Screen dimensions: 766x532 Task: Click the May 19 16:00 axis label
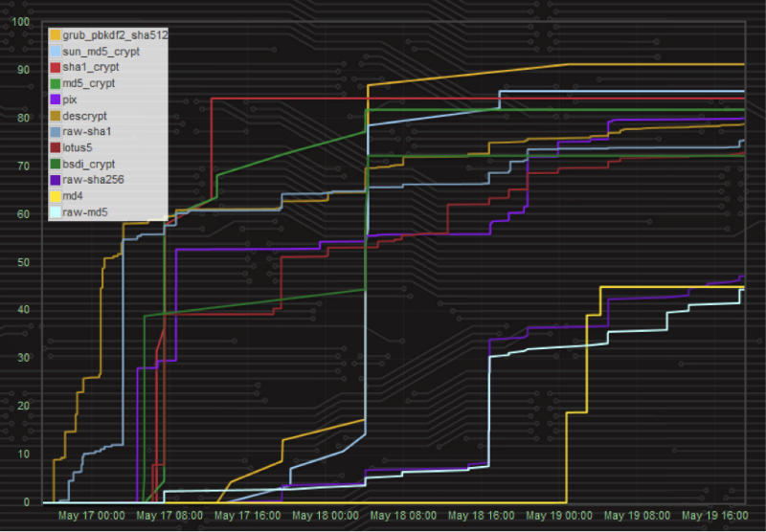tap(714, 516)
